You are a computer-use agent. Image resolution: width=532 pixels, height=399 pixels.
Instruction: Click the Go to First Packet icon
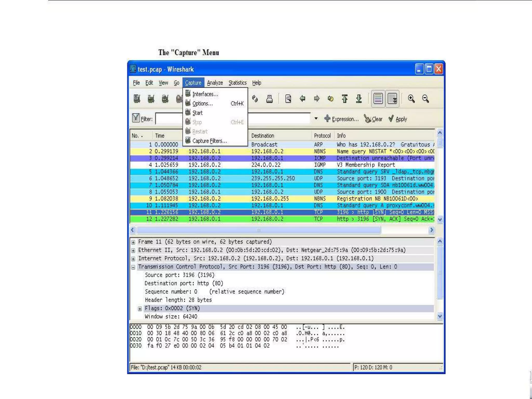pos(345,99)
